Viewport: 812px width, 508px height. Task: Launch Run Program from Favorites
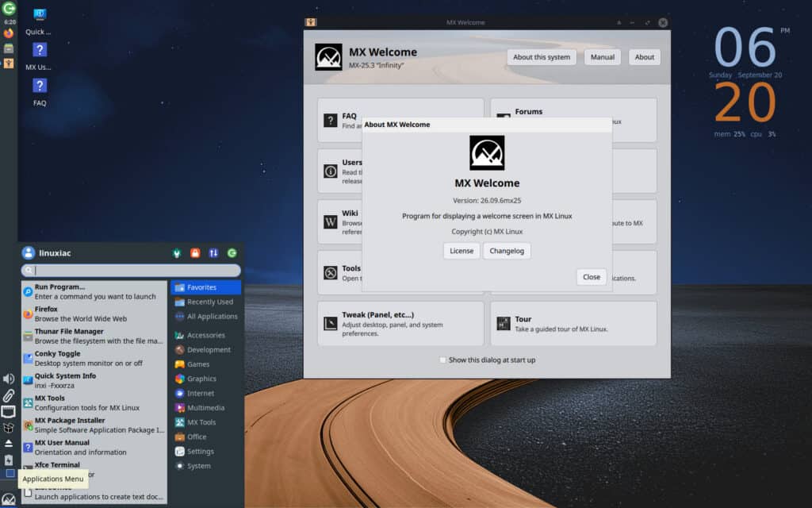click(94, 291)
